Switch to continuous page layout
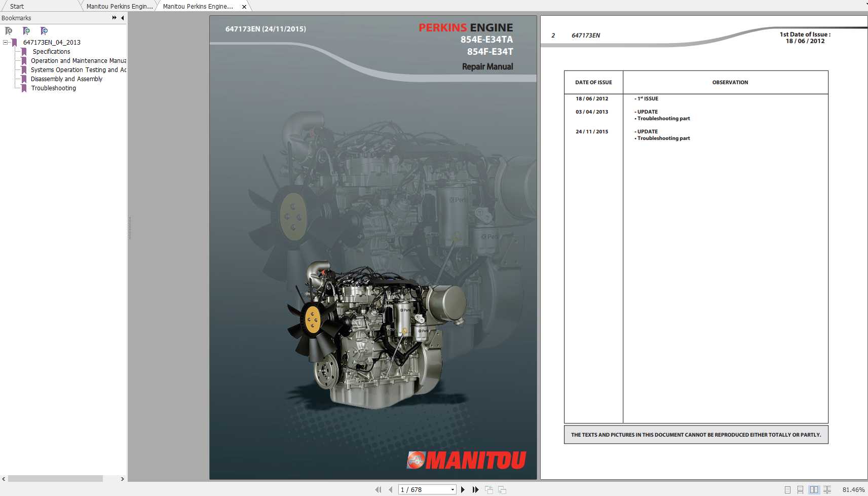Screen dimensions: 868x496 [x=800, y=489]
